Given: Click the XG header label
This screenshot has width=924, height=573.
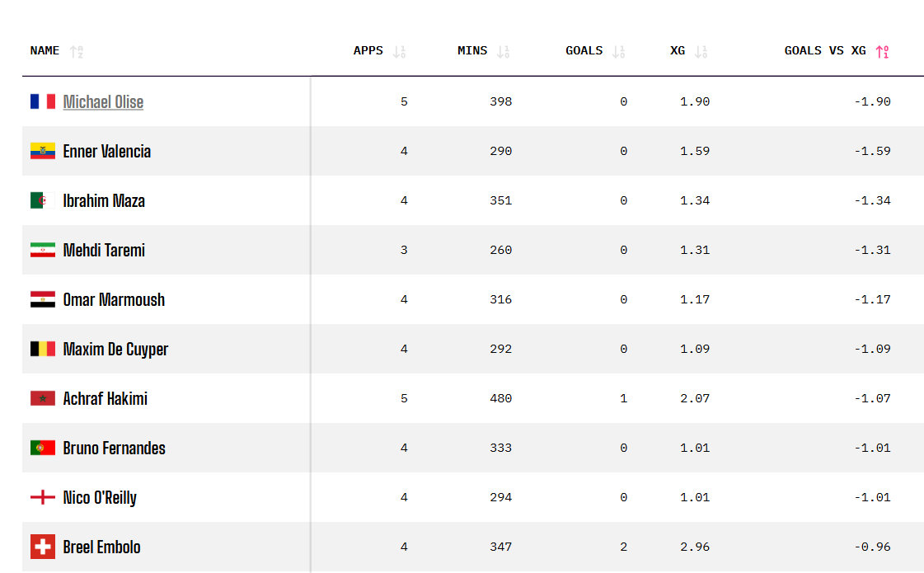Looking at the screenshot, I should coord(678,50).
